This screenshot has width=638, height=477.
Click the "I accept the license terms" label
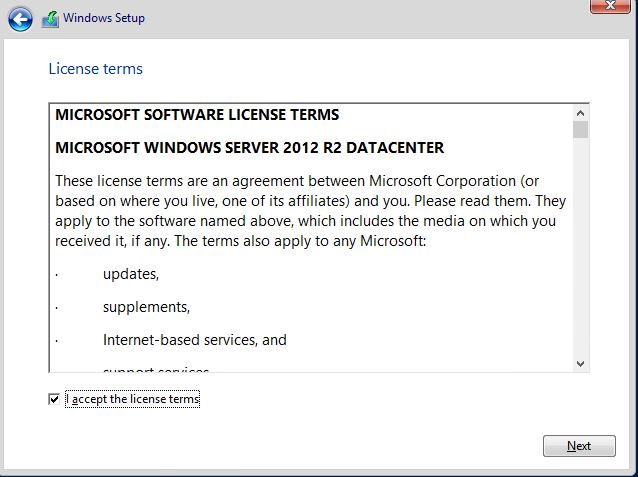pyautogui.click(x=133, y=399)
